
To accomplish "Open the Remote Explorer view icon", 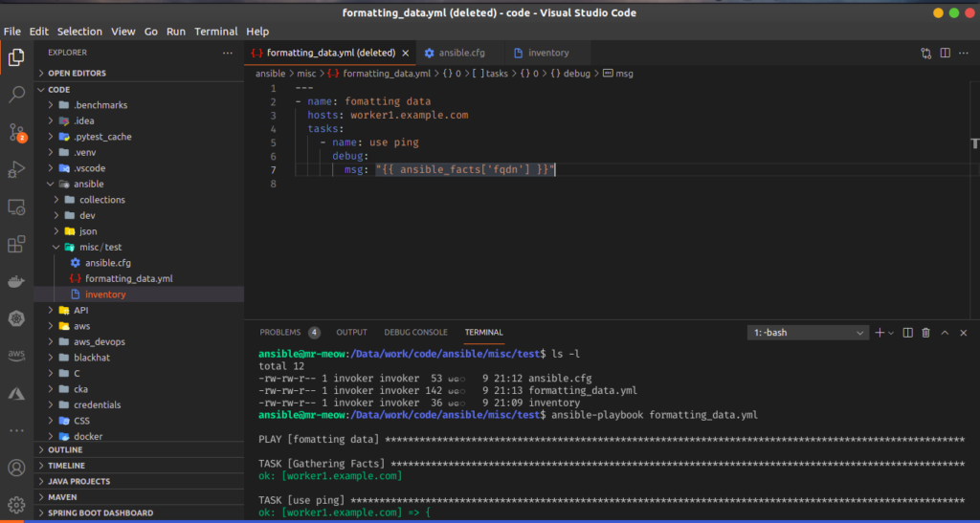I will tap(16, 207).
